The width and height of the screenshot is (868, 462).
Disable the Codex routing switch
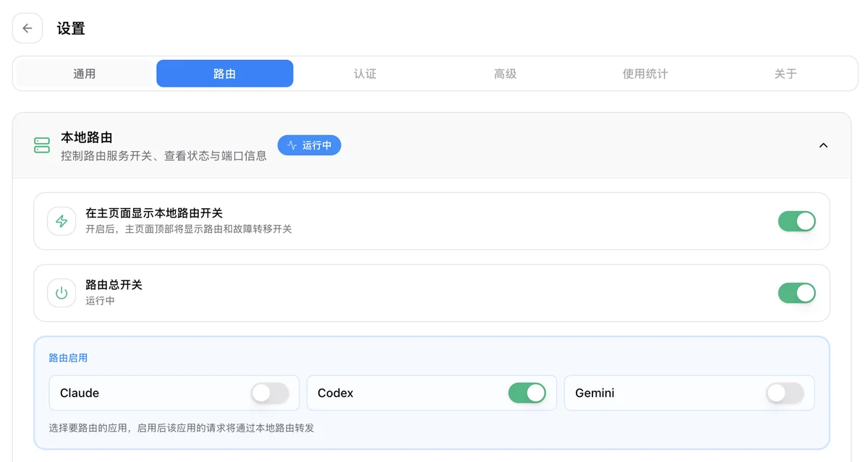click(x=527, y=393)
